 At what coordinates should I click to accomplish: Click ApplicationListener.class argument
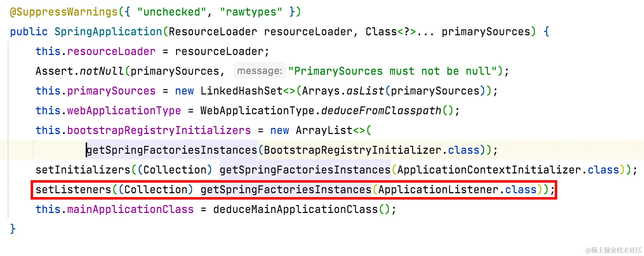click(457, 190)
